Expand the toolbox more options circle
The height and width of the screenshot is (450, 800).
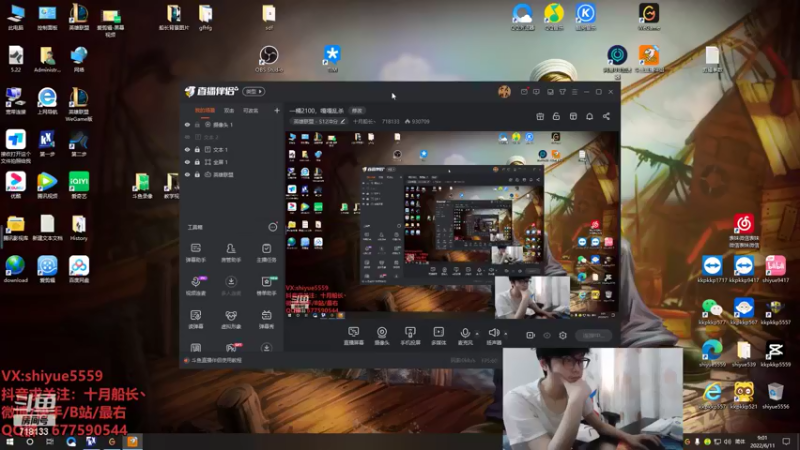coord(273,227)
